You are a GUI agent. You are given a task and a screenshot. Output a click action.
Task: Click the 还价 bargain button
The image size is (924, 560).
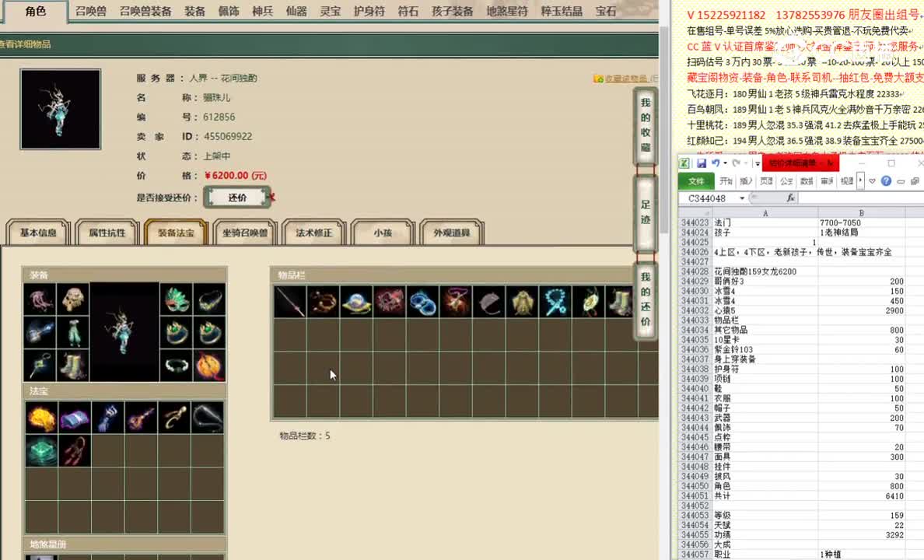click(x=237, y=197)
